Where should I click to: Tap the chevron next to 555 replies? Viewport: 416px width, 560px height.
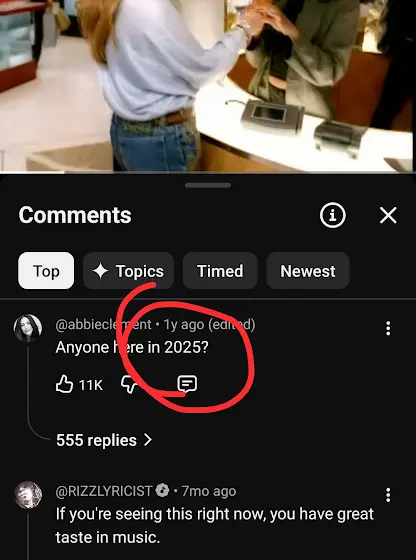click(148, 440)
